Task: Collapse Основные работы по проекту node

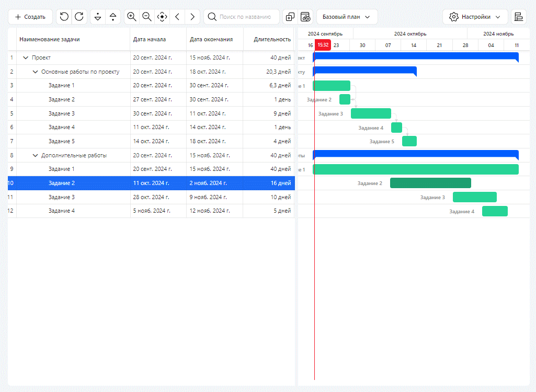Action: [x=35, y=72]
